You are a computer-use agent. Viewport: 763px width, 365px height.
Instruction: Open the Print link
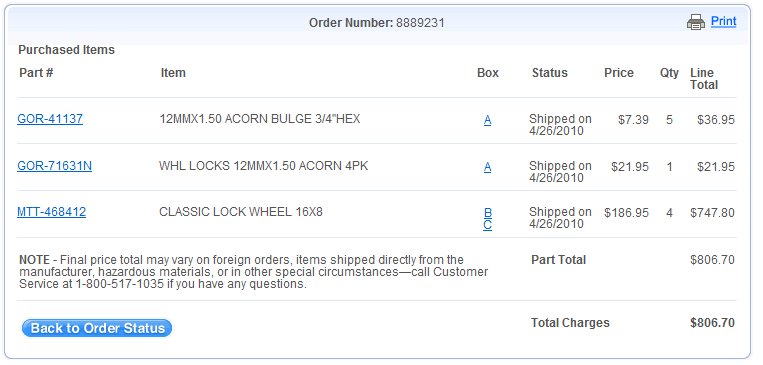724,21
